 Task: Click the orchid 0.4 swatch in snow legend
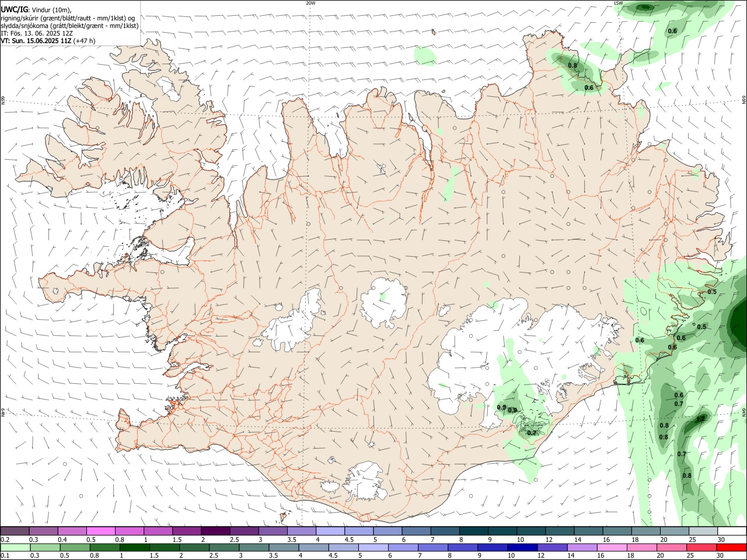[72, 531]
